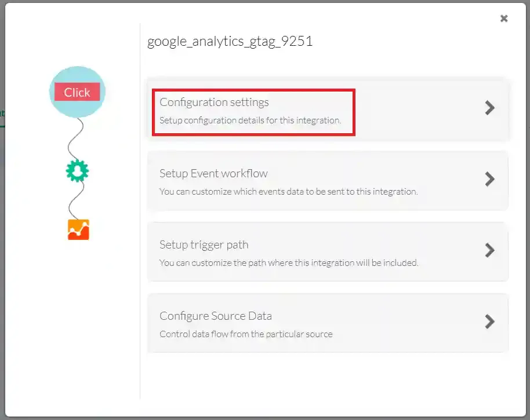Image resolution: width=530 pixels, height=420 pixels.
Task: Click the green gear processing icon
Action: [x=77, y=171]
